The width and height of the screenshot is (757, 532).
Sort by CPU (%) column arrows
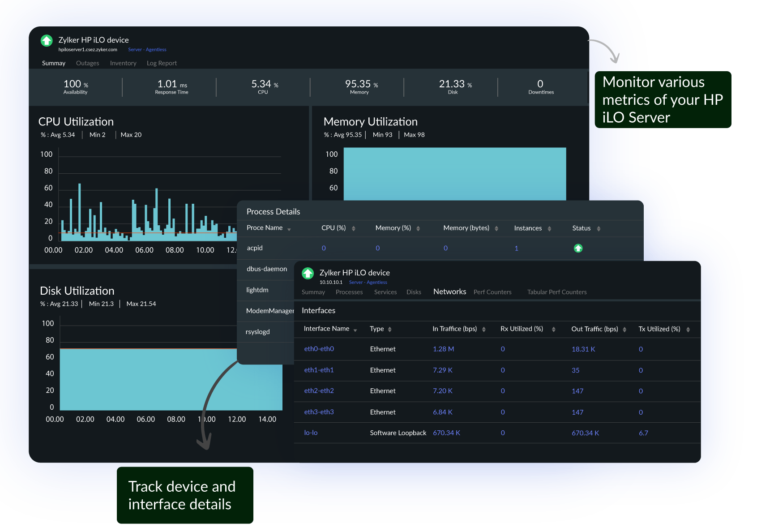point(353,228)
